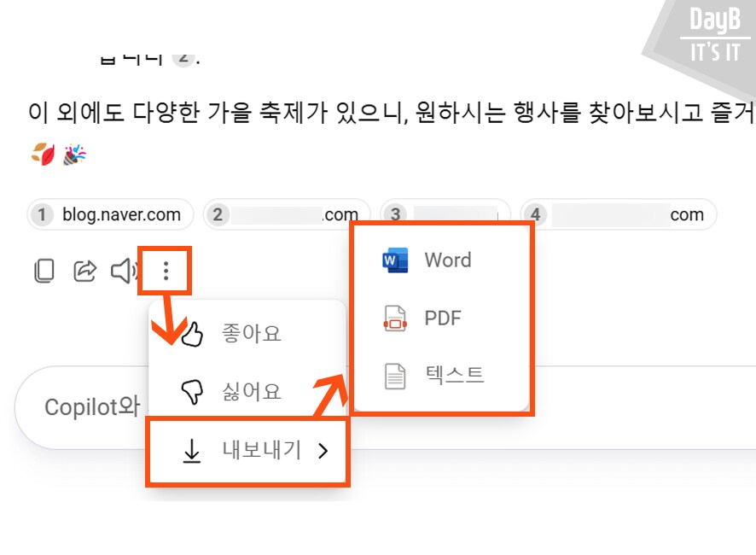Screen dimensions: 756x555
Task: Click the blue Word app icon
Action: click(x=395, y=260)
